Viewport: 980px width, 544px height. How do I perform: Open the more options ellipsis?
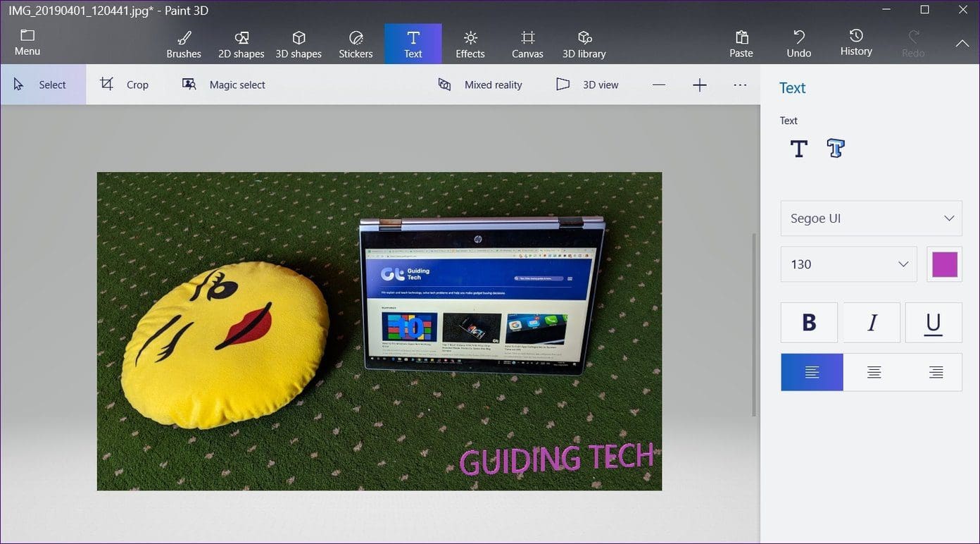[x=740, y=85]
